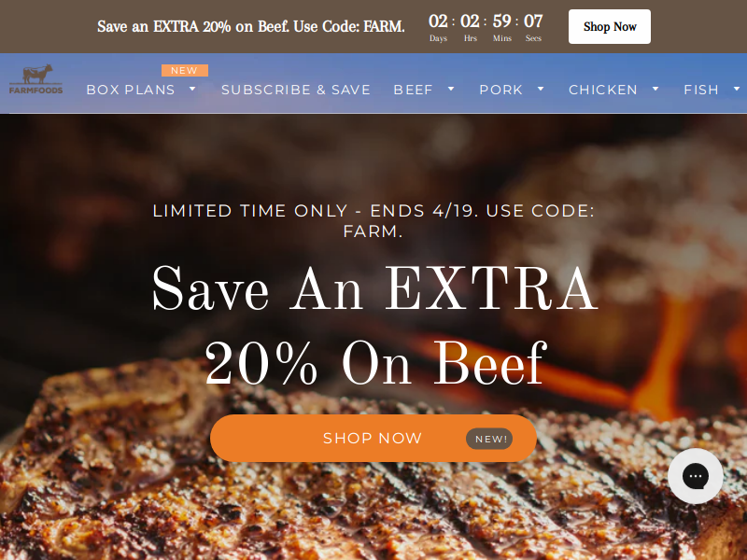Click the Save an EXTRA 20% banner text
Image resolution: width=747 pixels, height=560 pixels.
[251, 27]
